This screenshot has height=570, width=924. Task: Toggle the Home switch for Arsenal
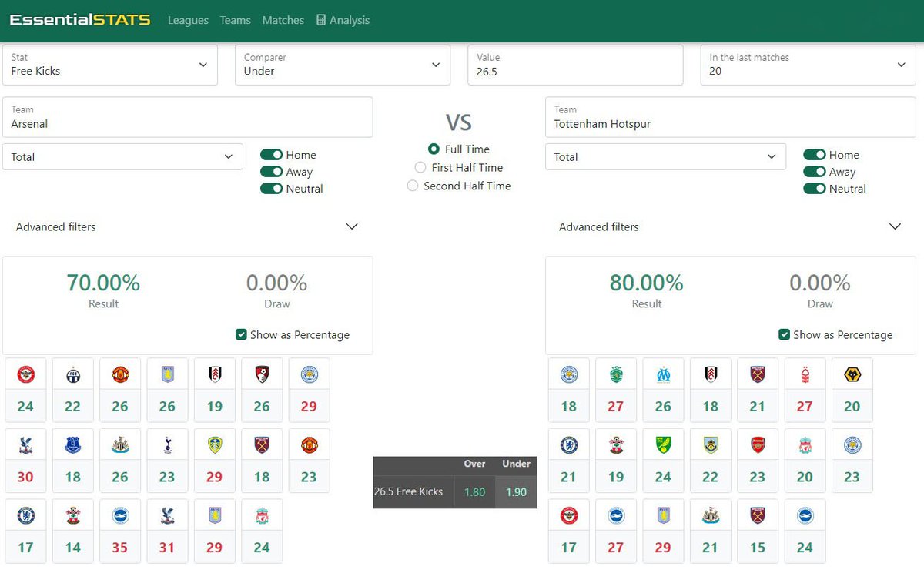point(271,155)
